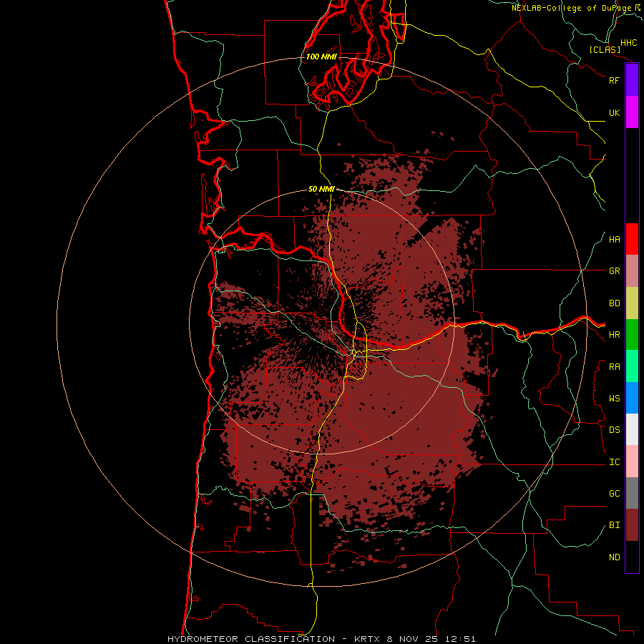The width and height of the screenshot is (644, 644).
Task: Click the RA light-green legend swatch
Action: [632, 366]
